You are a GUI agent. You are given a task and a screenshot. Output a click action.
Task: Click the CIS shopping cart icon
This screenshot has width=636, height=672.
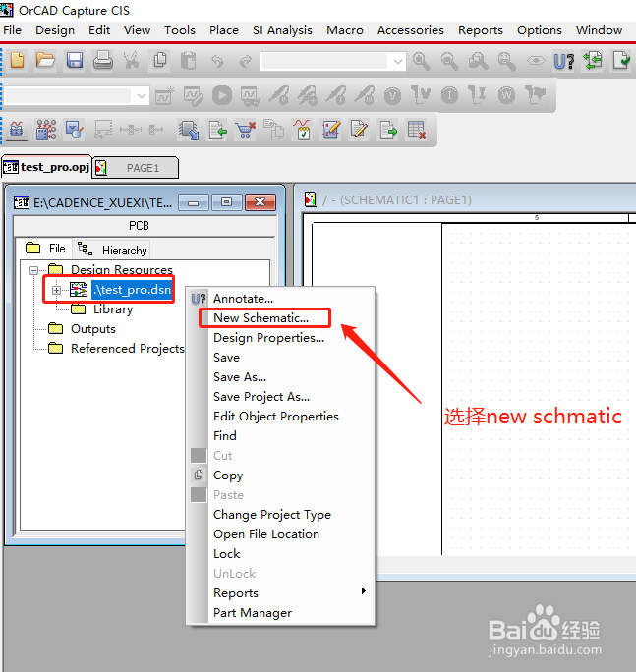click(246, 130)
